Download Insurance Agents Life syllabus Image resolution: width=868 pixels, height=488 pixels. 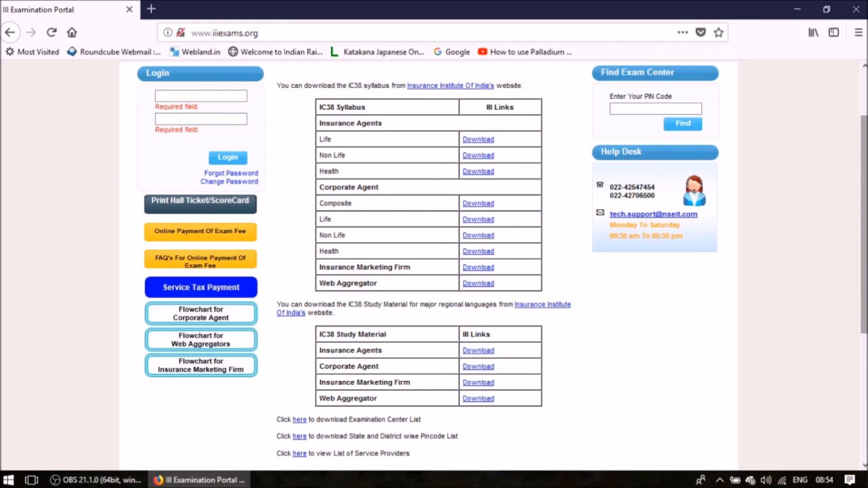pos(478,139)
